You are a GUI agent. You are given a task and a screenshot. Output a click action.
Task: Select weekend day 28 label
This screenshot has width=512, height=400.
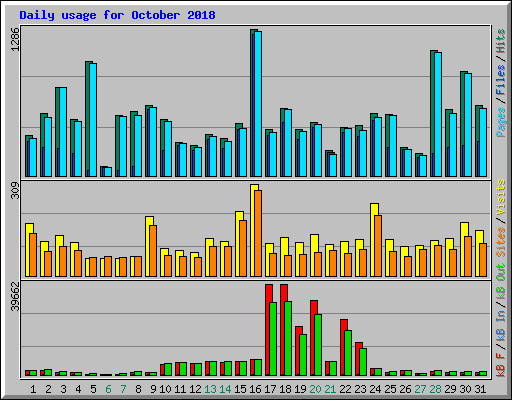pyautogui.click(x=435, y=389)
